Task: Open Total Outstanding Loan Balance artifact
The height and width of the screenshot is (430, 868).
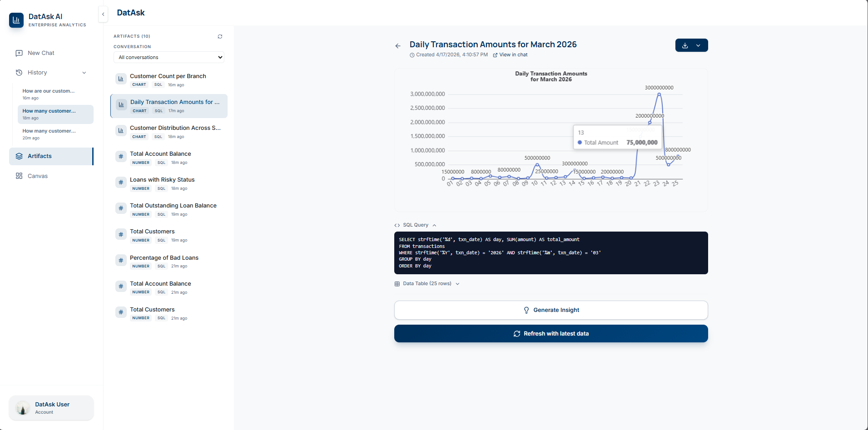Action: coord(169,209)
